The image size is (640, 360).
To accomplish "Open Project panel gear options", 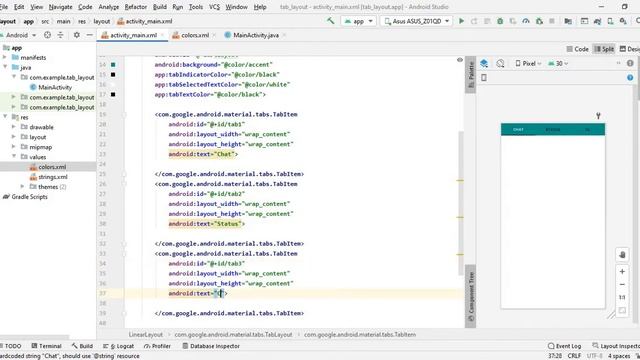I will 77,35.
